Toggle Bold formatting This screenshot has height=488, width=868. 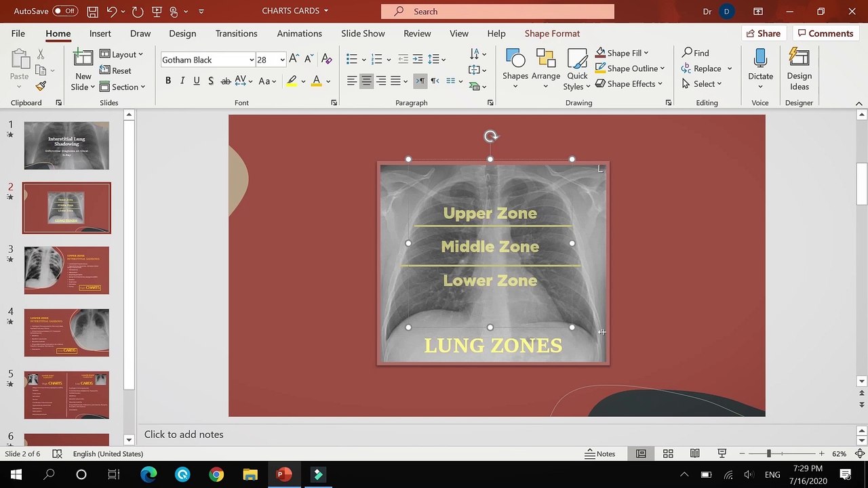(167, 81)
